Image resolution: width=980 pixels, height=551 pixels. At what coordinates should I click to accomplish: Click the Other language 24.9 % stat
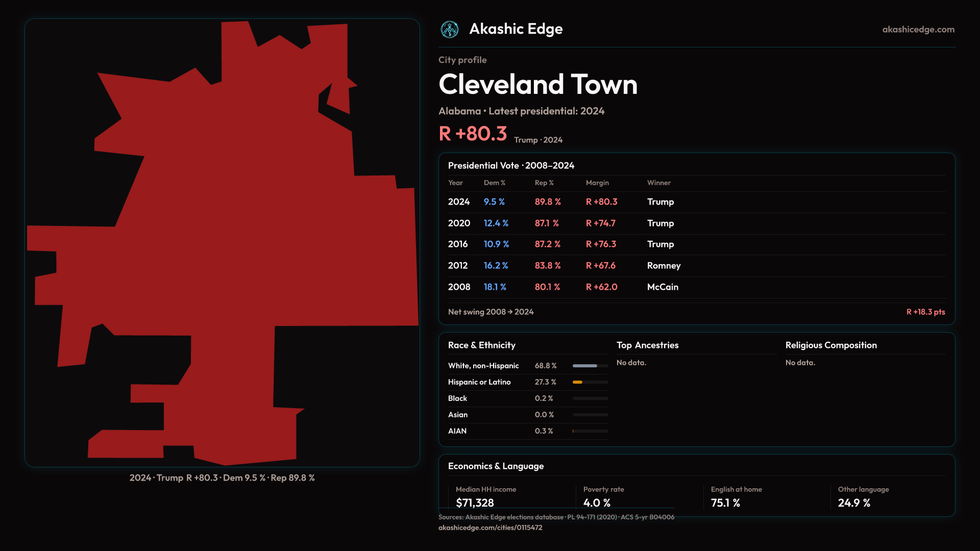[x=854, y=503]
